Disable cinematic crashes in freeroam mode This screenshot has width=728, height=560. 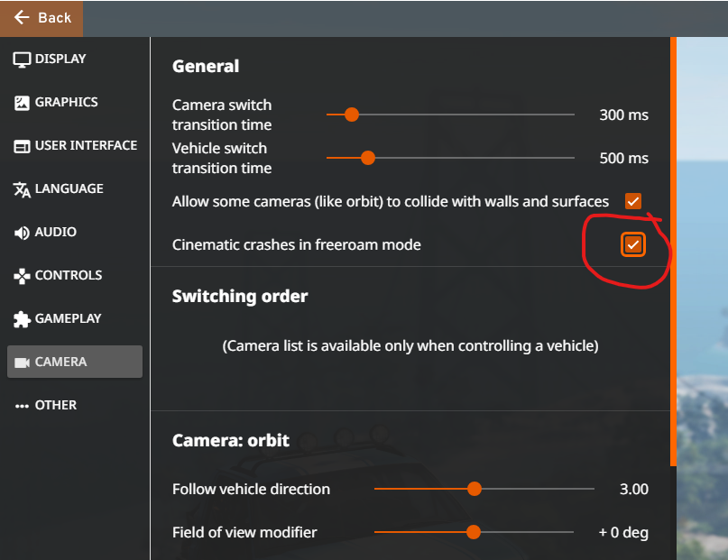click(x=633, y=244)
